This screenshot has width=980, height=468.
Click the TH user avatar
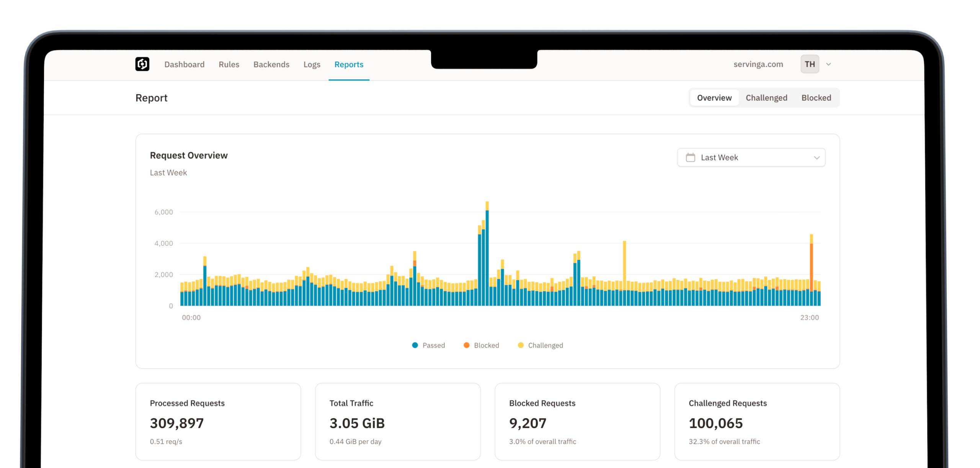tap(810, 64)
